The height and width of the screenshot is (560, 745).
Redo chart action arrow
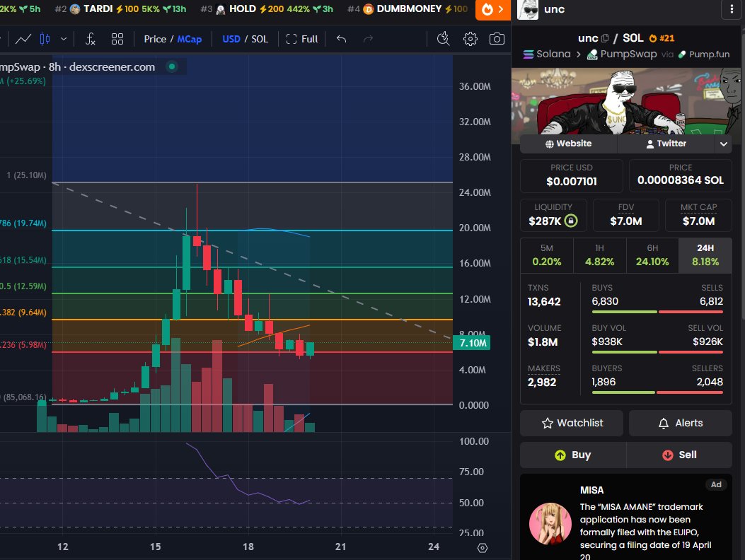click(368, 39)
